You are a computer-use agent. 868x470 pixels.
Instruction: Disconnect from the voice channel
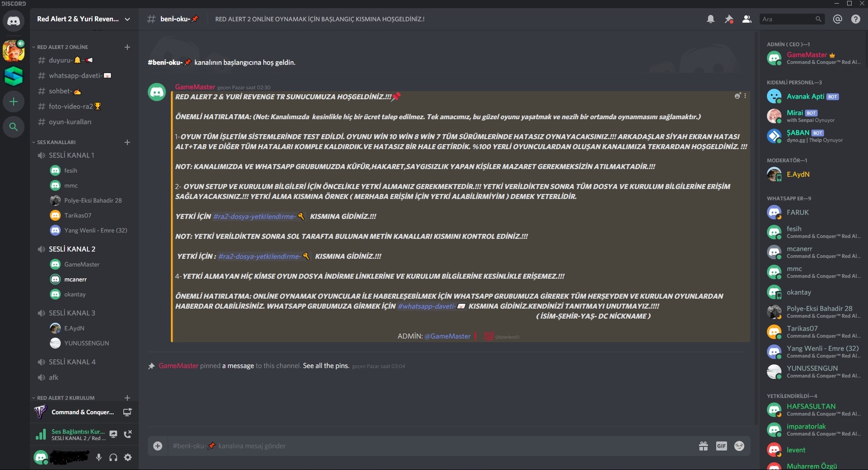pyautogui.click(x=128, y=434)
